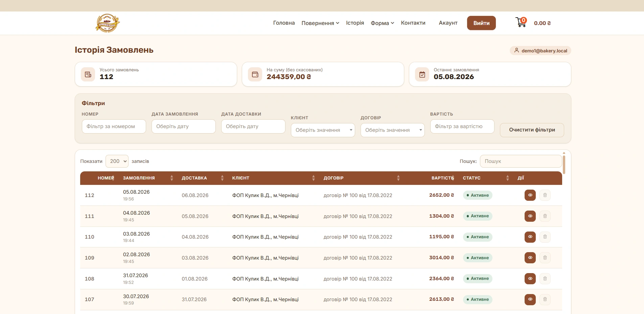Viewport: 644px width, 314px height.
Task: Sort by СТАТУС column arrows
Action: point(508,178)
